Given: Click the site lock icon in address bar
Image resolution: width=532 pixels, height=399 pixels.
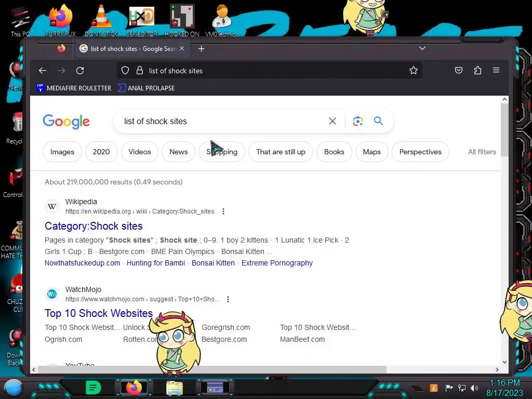Looking at the screenshot, I should (x=139, y=71).
